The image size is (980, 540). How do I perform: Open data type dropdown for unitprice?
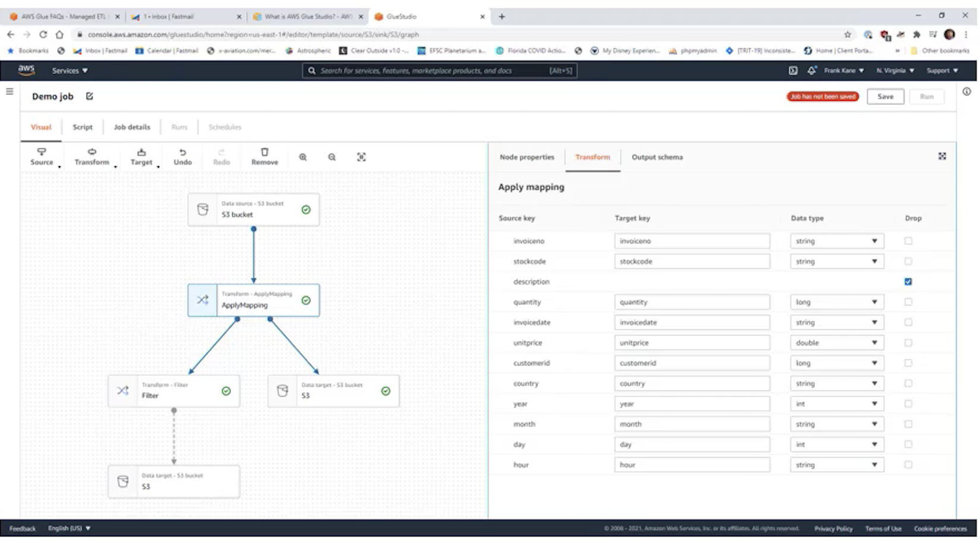(x=837, y=343)
